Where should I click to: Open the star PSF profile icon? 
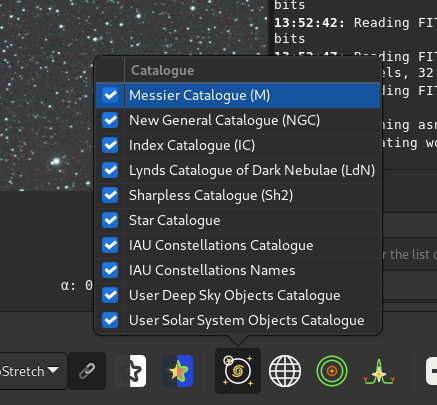[x=379, y=371]
